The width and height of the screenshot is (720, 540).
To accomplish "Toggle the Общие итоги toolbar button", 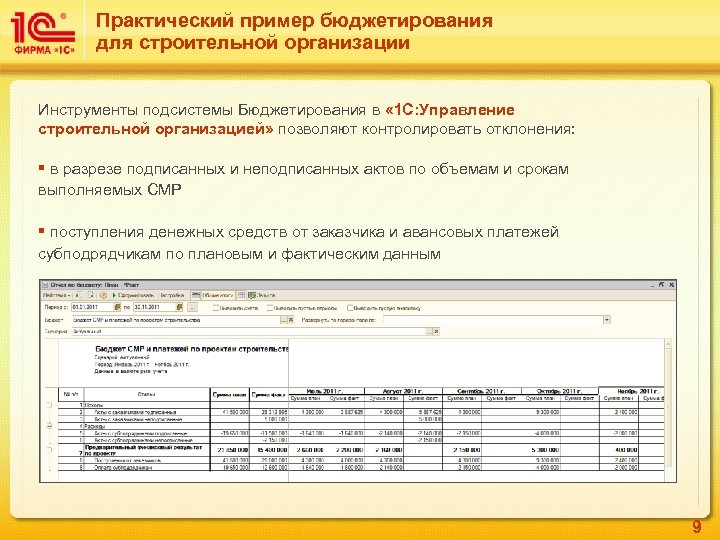I will (214, 295).
